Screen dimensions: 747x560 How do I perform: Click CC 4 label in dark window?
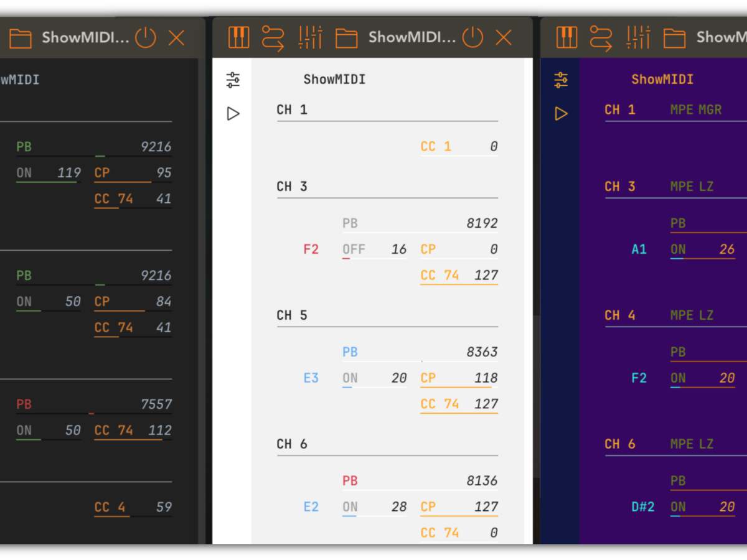click(110, 508)
